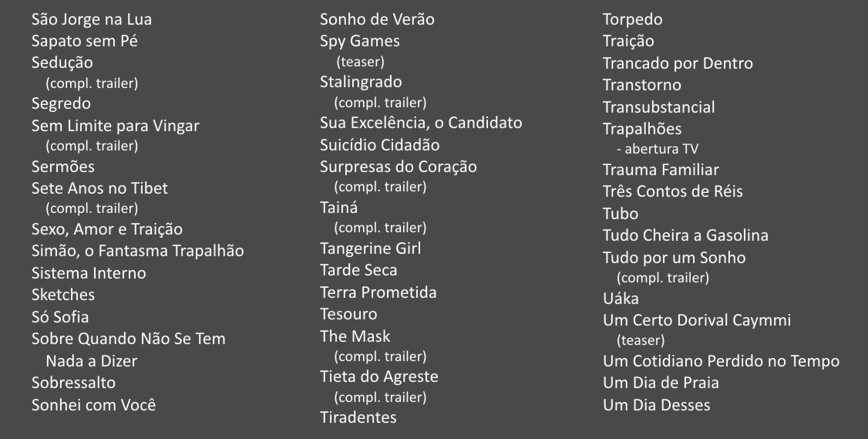This screenshot has width=868, height=439.
Task: Open the Spy Games title
Action: pos(360,41)
